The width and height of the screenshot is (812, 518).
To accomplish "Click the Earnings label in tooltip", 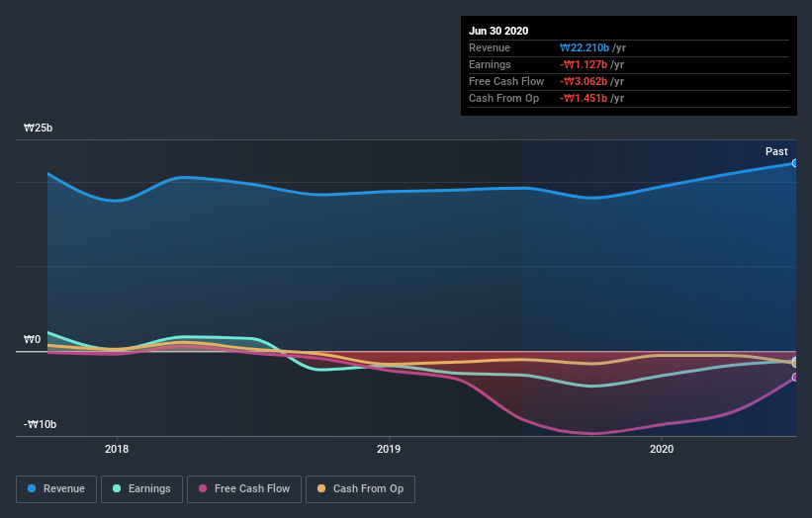I will [490, 64].
